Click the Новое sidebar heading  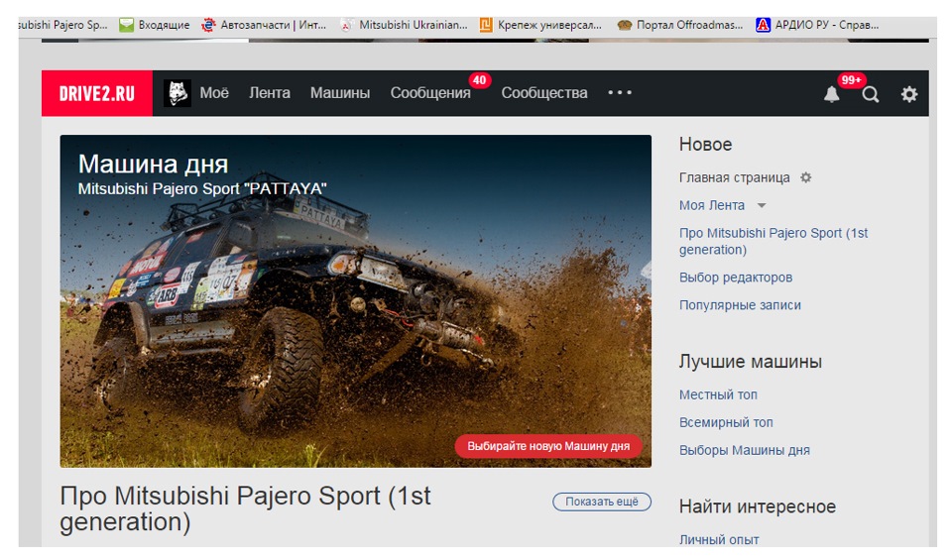coord(705,145)
